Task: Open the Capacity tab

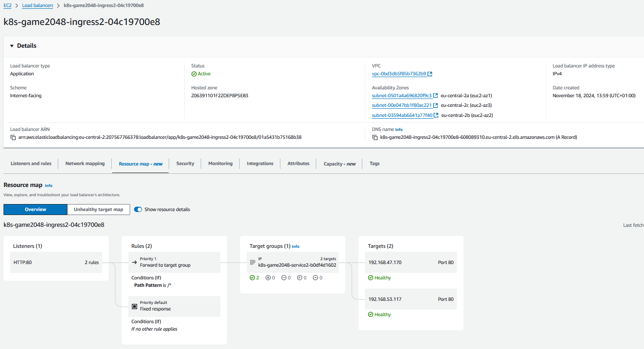Action: click(340, 164)
